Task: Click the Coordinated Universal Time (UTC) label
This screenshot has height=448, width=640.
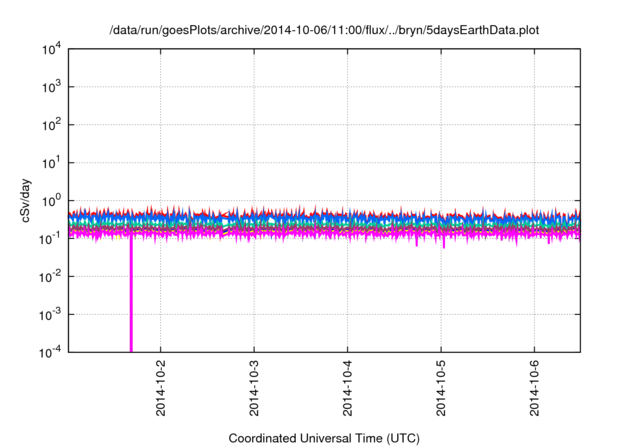Action: pyautogui.click(x=324, y=438)
